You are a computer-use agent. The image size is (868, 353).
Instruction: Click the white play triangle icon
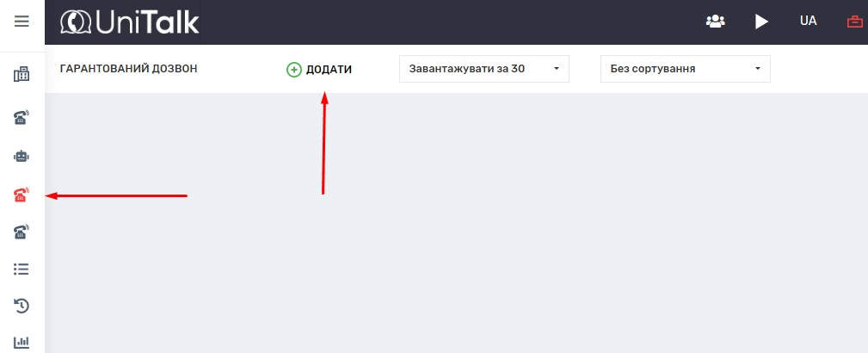pos(761,22)
